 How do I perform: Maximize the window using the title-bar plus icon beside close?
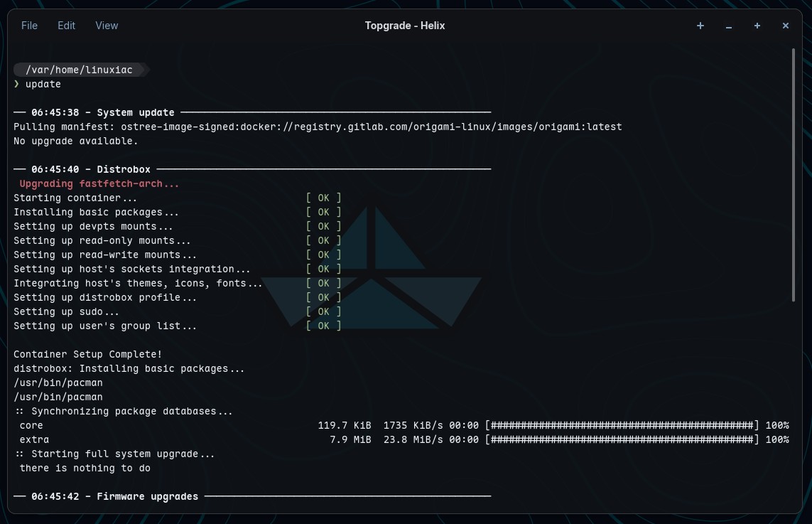(757, 26)
